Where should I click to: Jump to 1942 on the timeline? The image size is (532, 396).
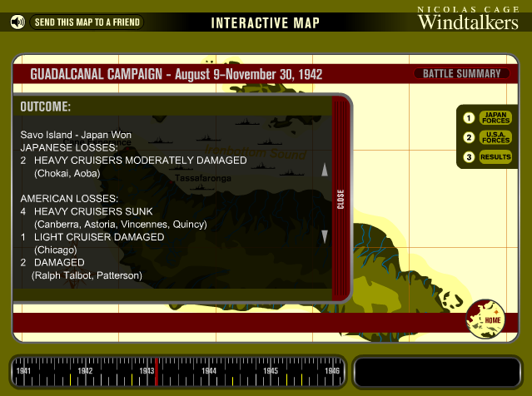[85, 371]
